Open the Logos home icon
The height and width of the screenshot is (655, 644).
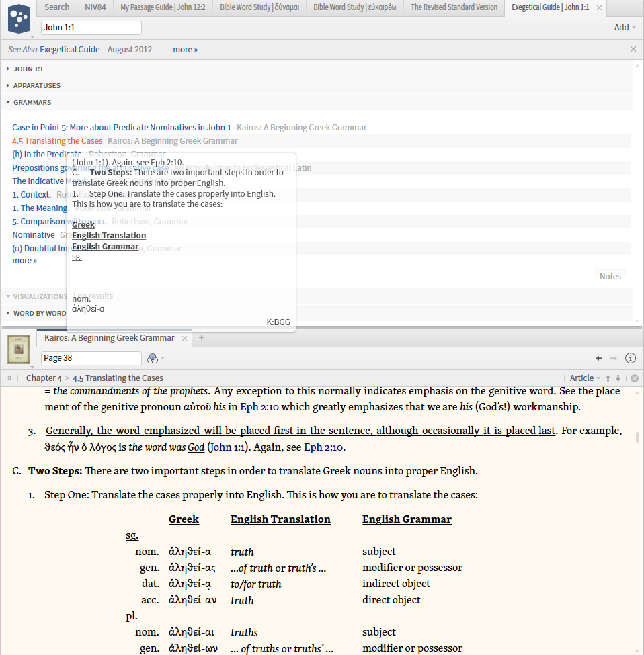(19, 19)
